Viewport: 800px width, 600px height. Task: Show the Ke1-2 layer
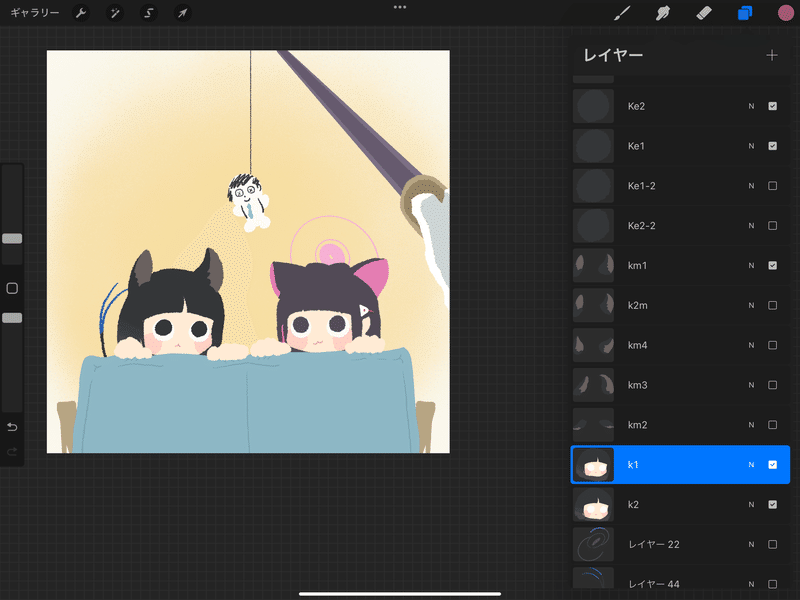point(772,186)
